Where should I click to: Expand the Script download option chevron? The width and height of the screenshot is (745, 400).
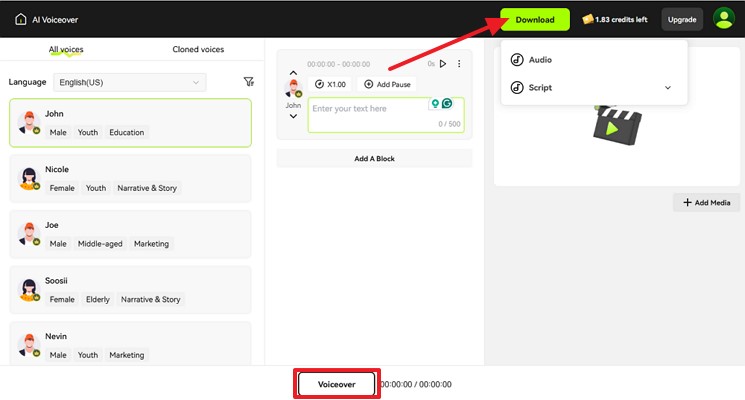pyautogui.click(x=668, y=87)
